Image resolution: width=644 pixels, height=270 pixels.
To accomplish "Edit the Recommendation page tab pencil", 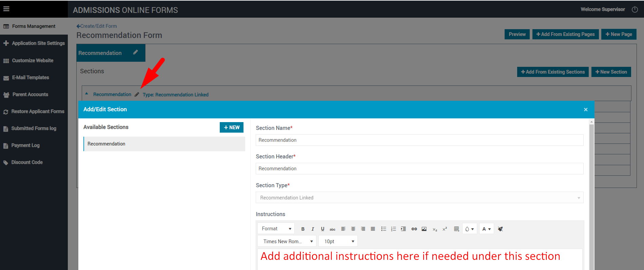I will 136,52.
